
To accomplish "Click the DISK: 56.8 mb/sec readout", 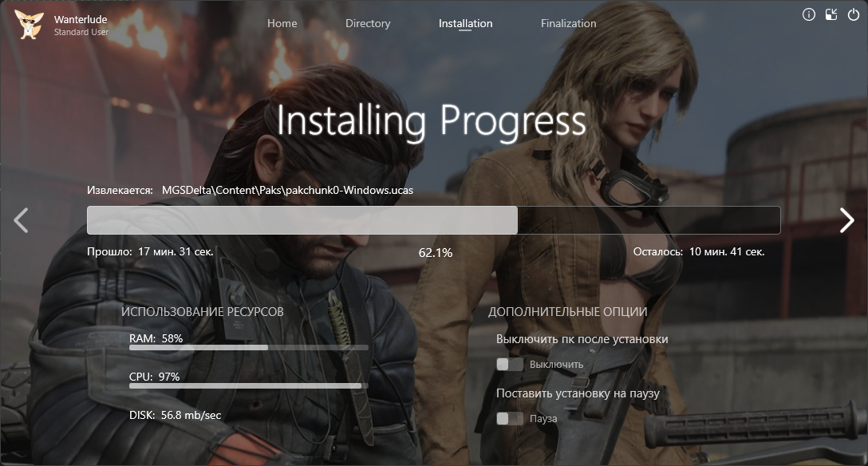I will (x=175, y=415).
